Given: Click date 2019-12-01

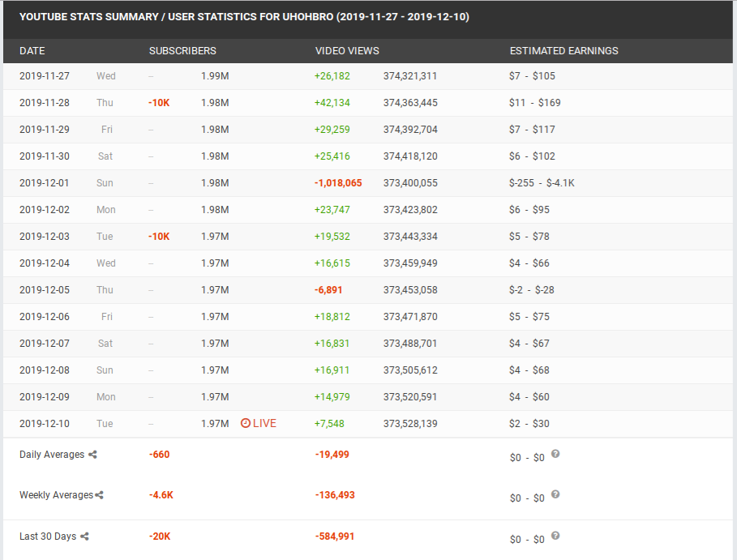Looking at the screenshot, I should [44, 183].
